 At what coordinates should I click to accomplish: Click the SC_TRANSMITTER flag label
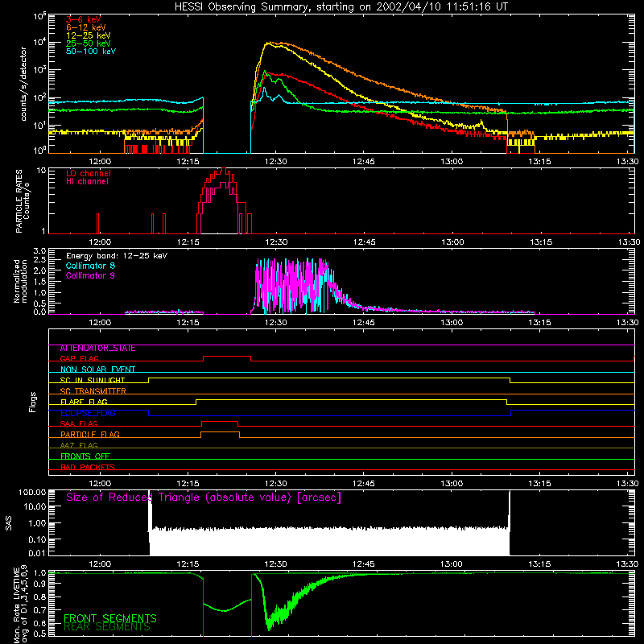93,391
